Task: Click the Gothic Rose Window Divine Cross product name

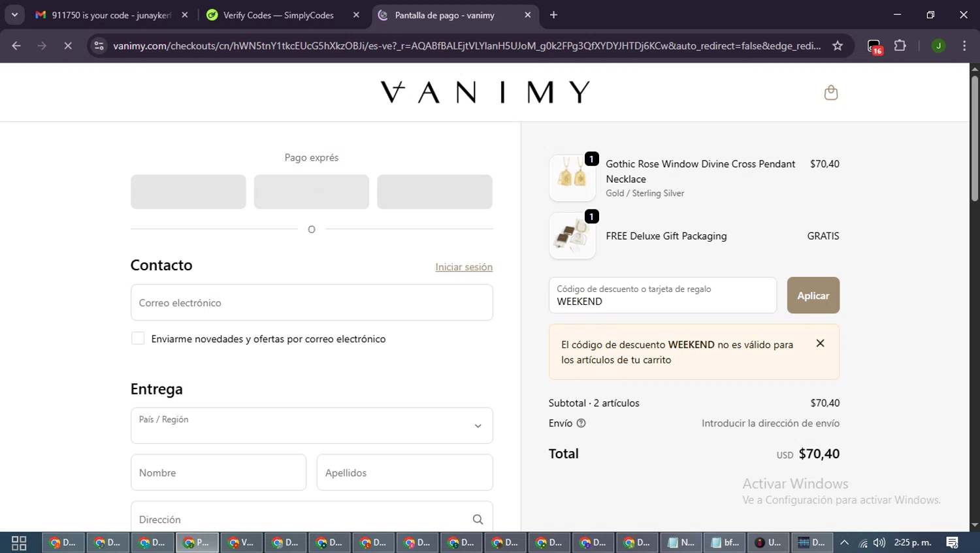Action: coord(700,171)
